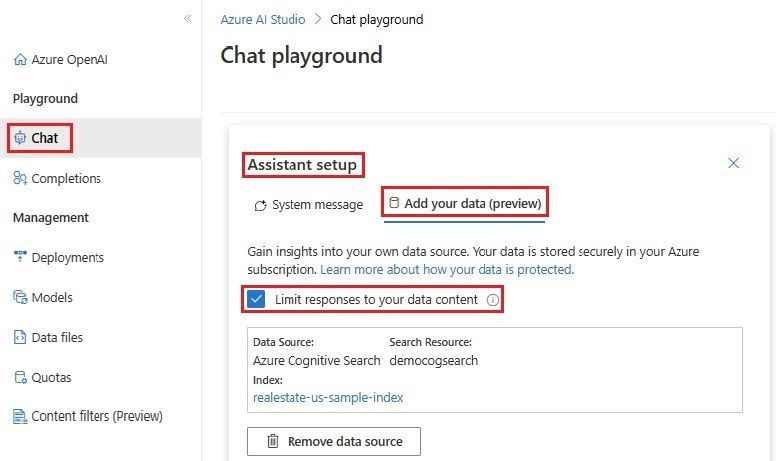Switch to the System message tab
782x461 pixels.
pyautogui.click(x=308, y=205)
